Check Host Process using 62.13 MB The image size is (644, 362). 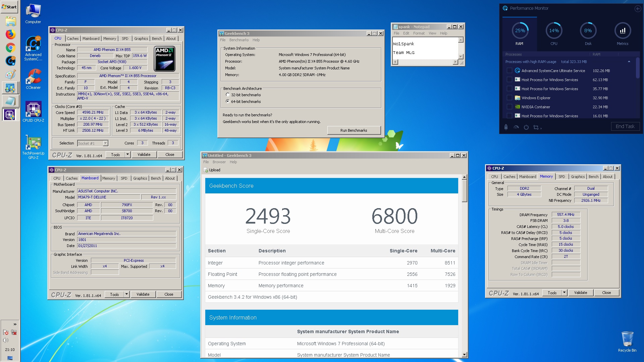[509, 80]
